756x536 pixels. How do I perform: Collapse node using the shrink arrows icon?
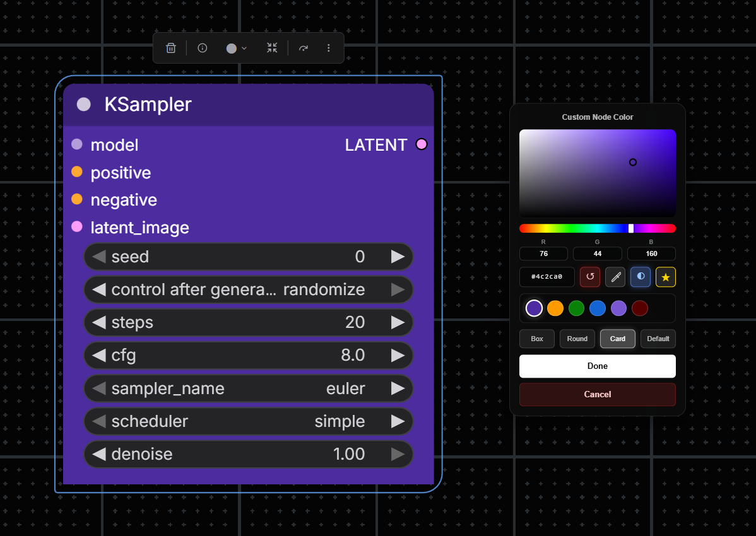273,48
